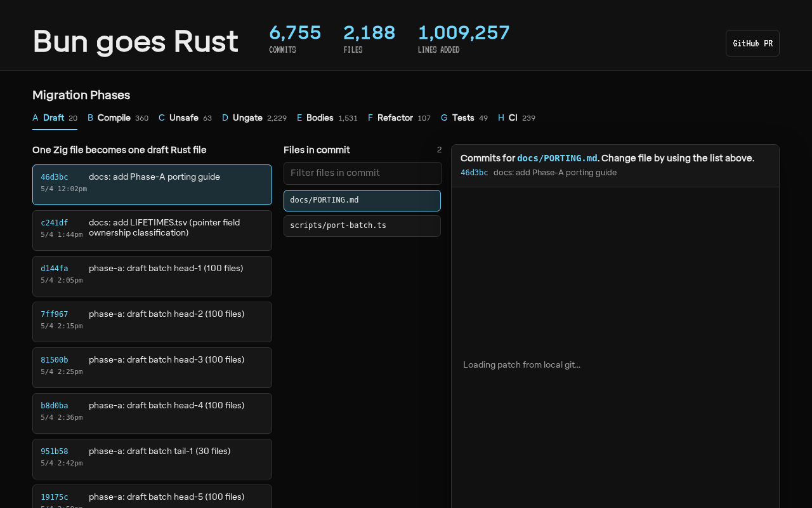Click Loading patch from local git text
The height and width of the screenshot is (508, 812).
point(521,364)
